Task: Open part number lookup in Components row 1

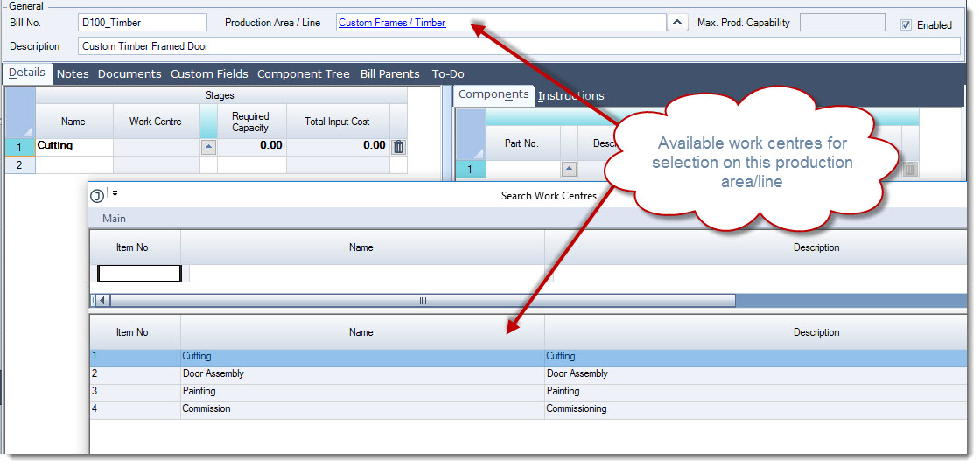Action: click(x=569, y=169)
